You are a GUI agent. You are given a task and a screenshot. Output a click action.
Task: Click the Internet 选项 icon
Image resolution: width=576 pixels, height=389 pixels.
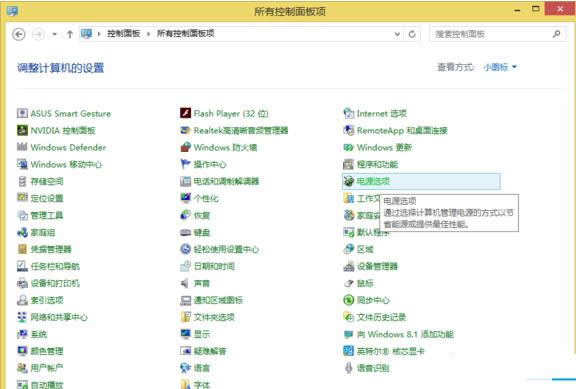coord(348,113)
